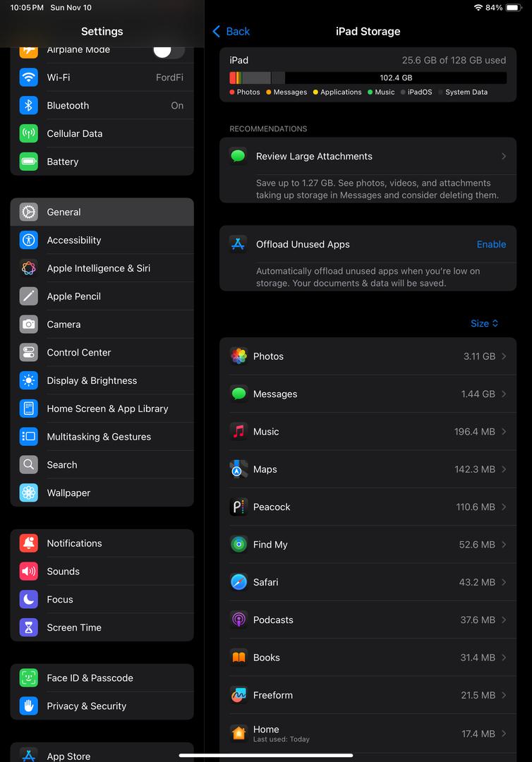
Task: Open Sounds settings in sidebar
Action: point(102,571)
